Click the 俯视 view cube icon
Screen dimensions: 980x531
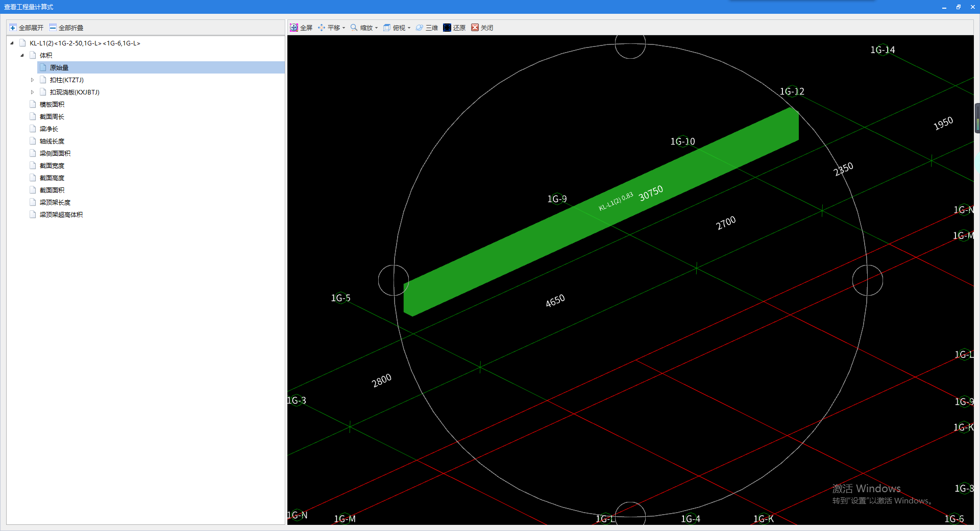pos(387,28)
